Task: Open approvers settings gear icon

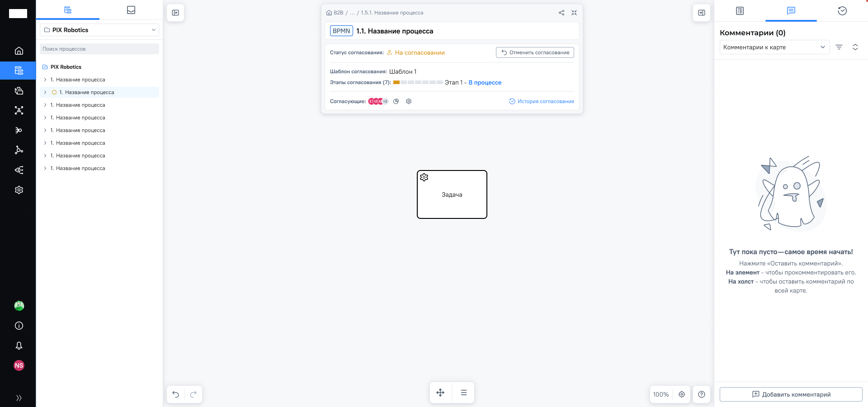Action: click(409, 101)
